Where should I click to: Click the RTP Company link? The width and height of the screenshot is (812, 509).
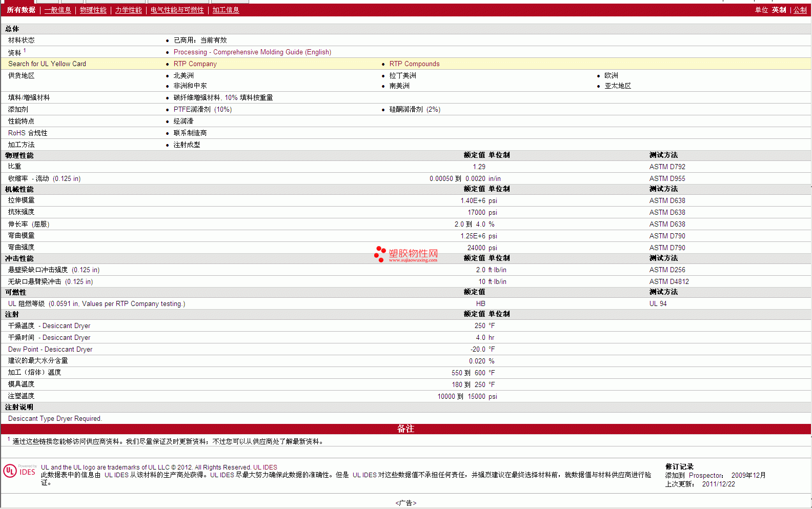(195, 64)
